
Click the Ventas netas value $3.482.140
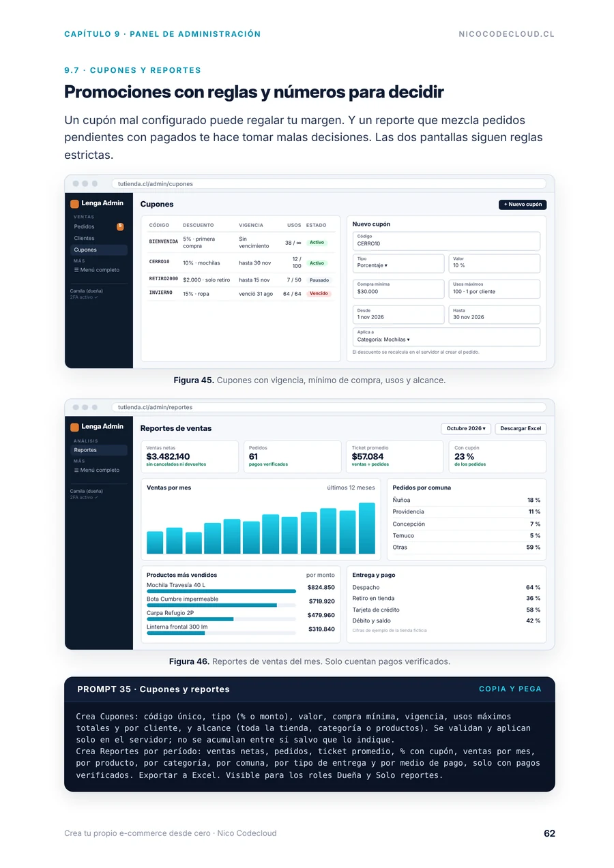[x=168, y=456]
